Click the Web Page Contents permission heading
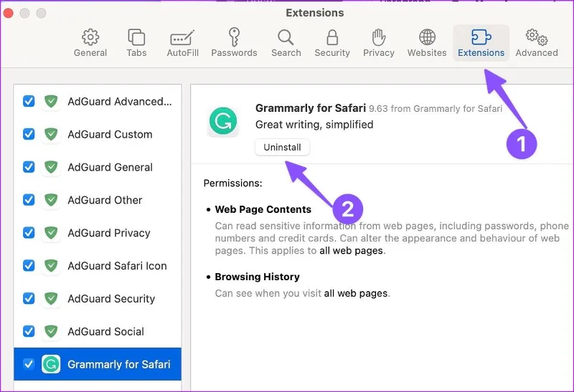The image size is (574, 392). pyautogui.click(x=263, y=209)
